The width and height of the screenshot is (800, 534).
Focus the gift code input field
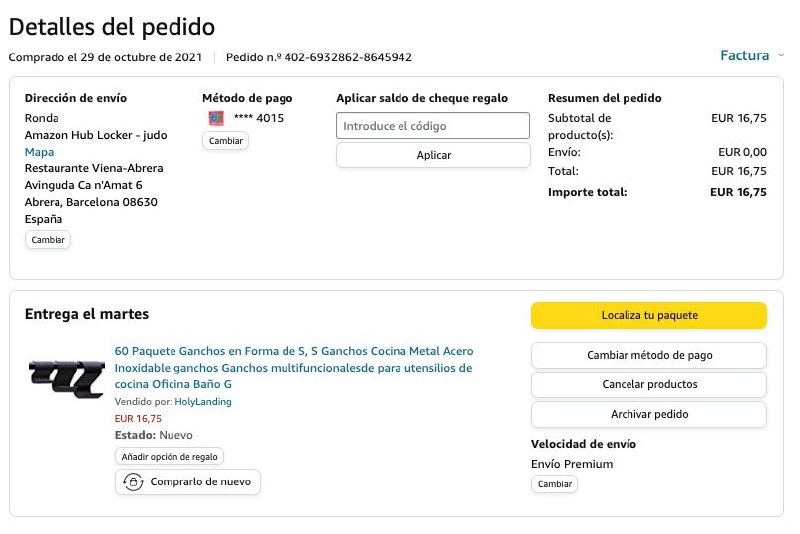click(x=433, y=126)
